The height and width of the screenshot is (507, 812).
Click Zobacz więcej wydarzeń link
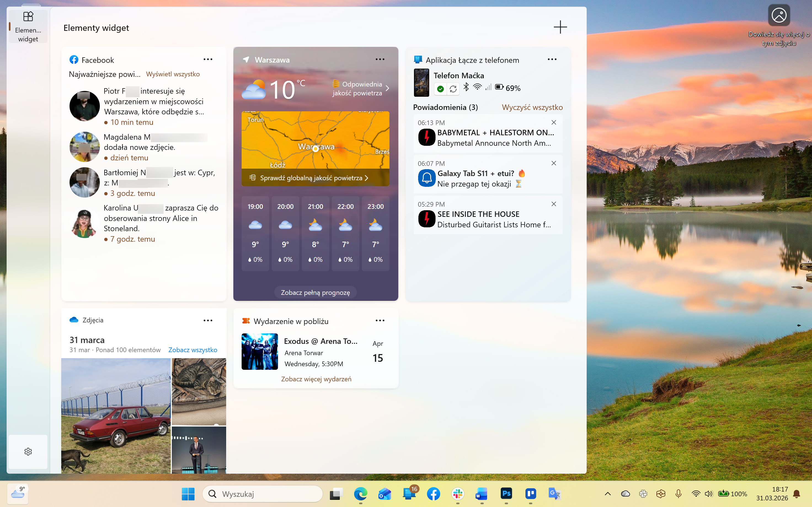coord(316,379)
